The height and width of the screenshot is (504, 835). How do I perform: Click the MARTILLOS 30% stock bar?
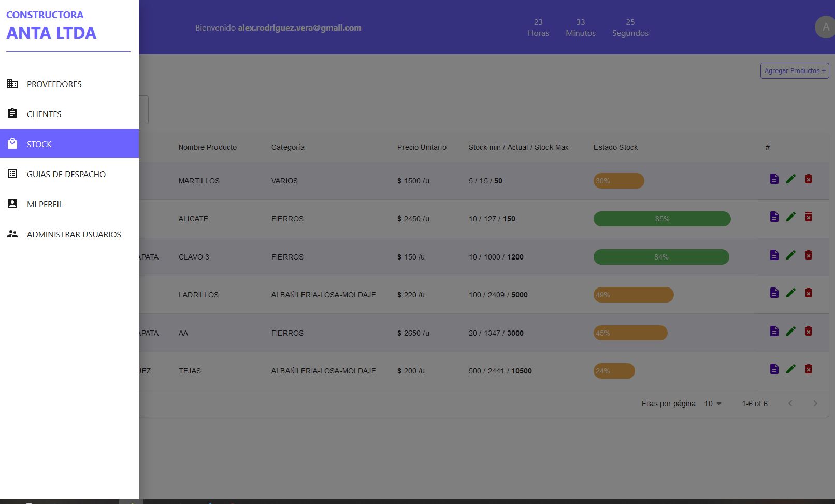[x=619, y=181]
